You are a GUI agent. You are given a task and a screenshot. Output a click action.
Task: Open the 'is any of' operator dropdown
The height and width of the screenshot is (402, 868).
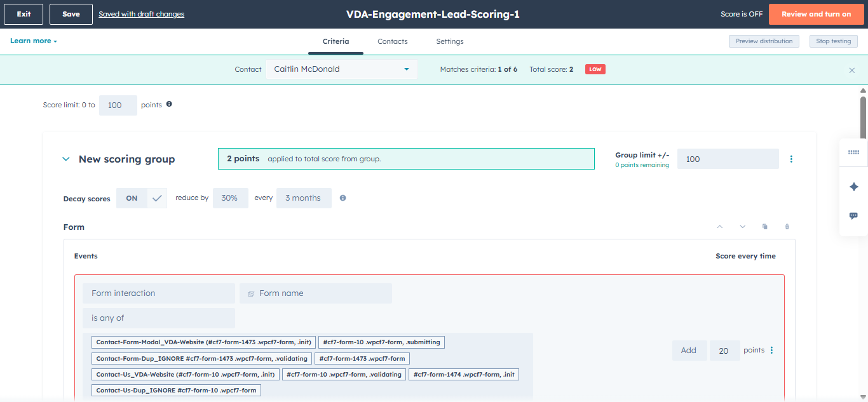(x=158, y=318)
